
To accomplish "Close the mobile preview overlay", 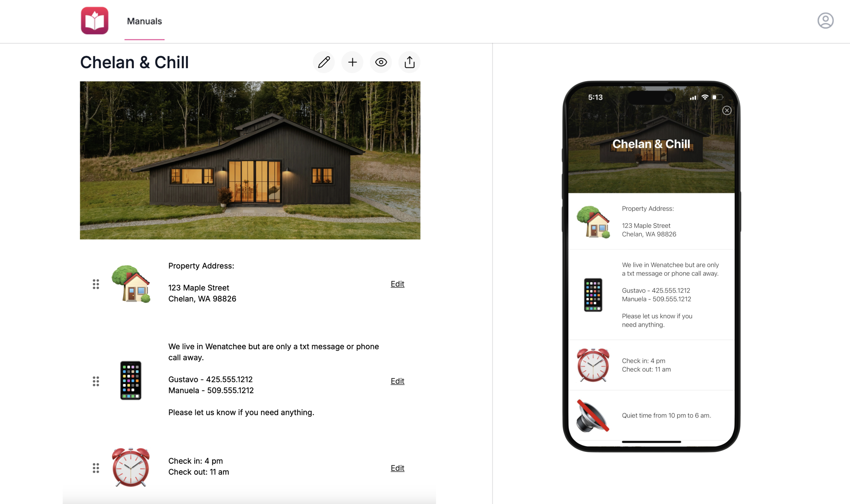I will click(726, 110).
